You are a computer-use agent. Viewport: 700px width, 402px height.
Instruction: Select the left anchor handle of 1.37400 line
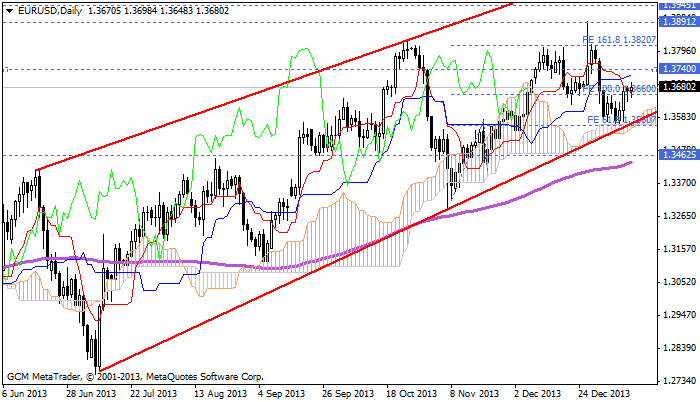click(6, 69)
